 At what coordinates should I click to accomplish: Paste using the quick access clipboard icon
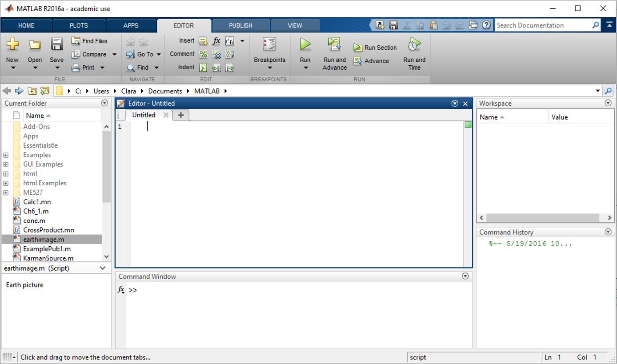(x=433, y=25)
